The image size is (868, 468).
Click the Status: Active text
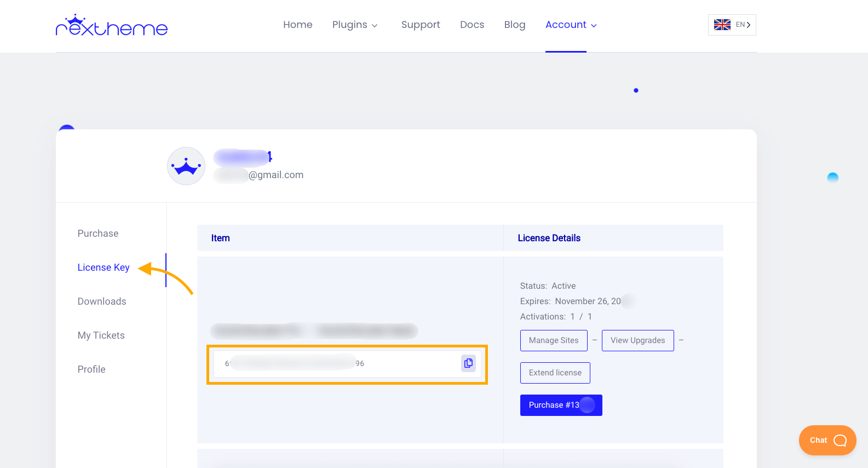click(548, 286)
